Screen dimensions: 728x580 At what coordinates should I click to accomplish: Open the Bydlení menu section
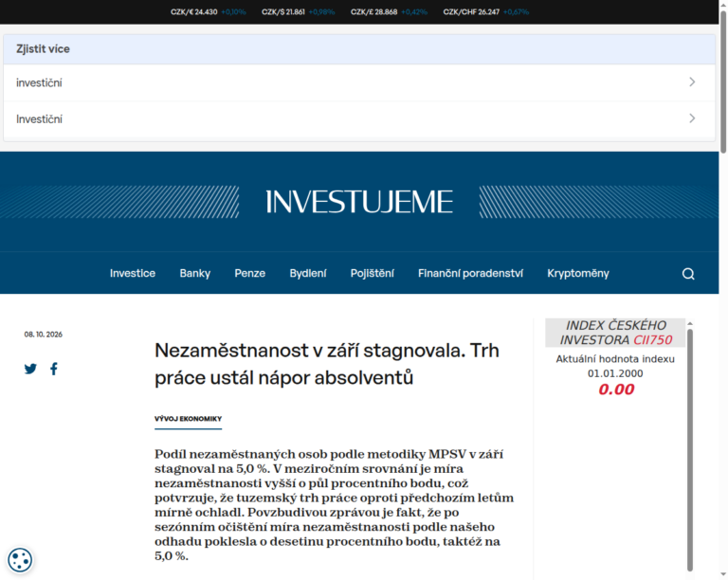308,273
